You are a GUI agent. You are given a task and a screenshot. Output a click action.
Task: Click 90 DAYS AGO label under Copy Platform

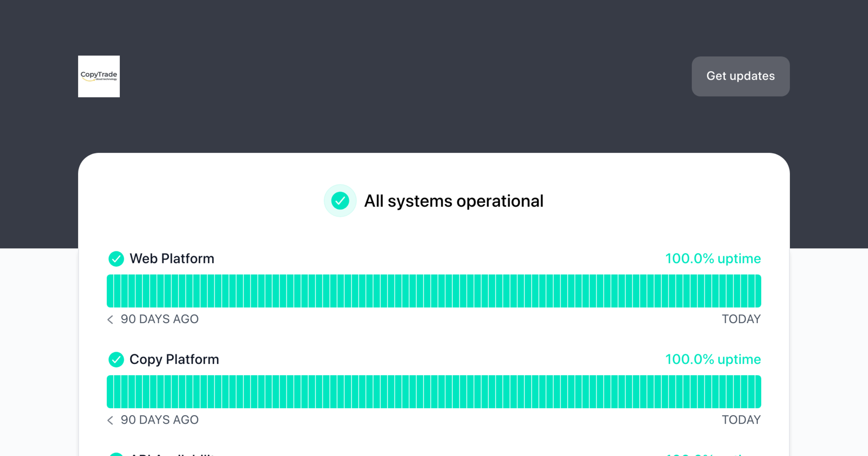pyautogui.click(x=159, y=420)
